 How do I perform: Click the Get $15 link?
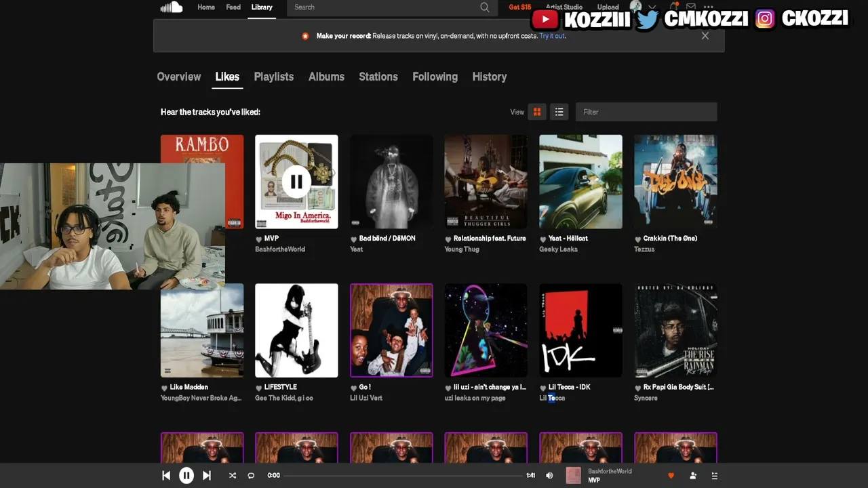(x=520, y=7)
